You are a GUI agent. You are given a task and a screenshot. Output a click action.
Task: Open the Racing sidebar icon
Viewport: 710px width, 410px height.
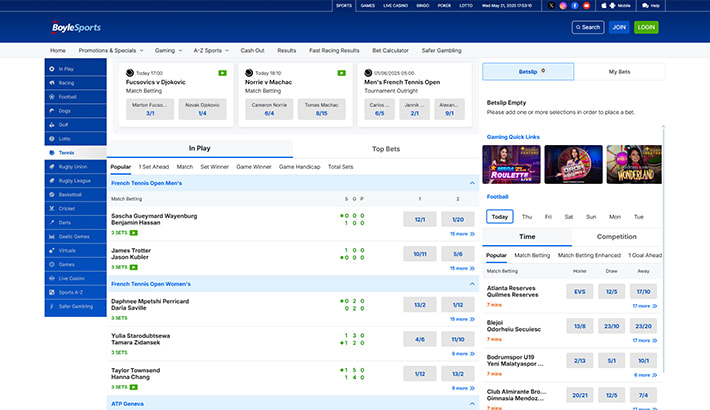click(52, 83)
